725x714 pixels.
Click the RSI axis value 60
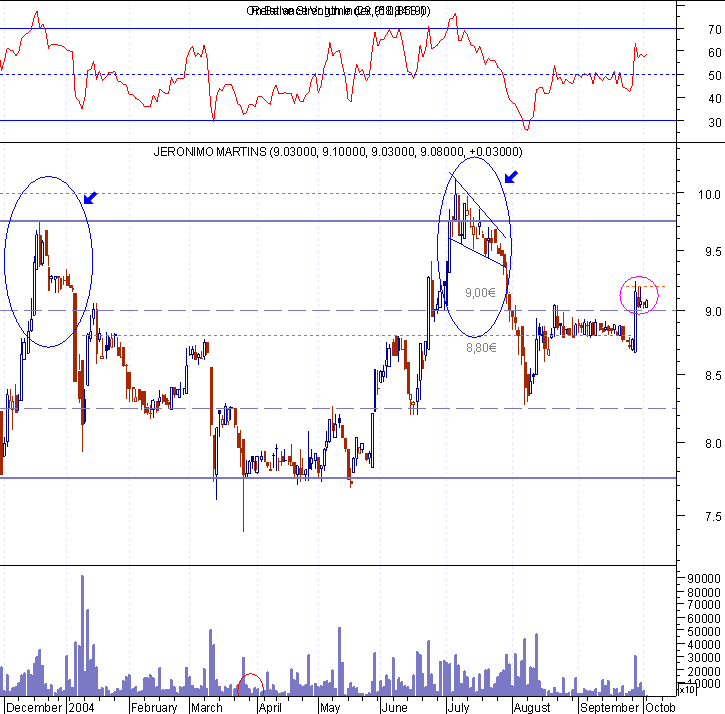click(x=714, y=52)
